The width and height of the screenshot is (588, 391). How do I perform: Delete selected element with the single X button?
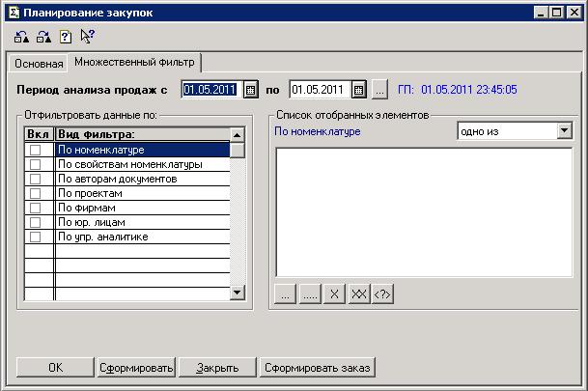pos(334,293)
